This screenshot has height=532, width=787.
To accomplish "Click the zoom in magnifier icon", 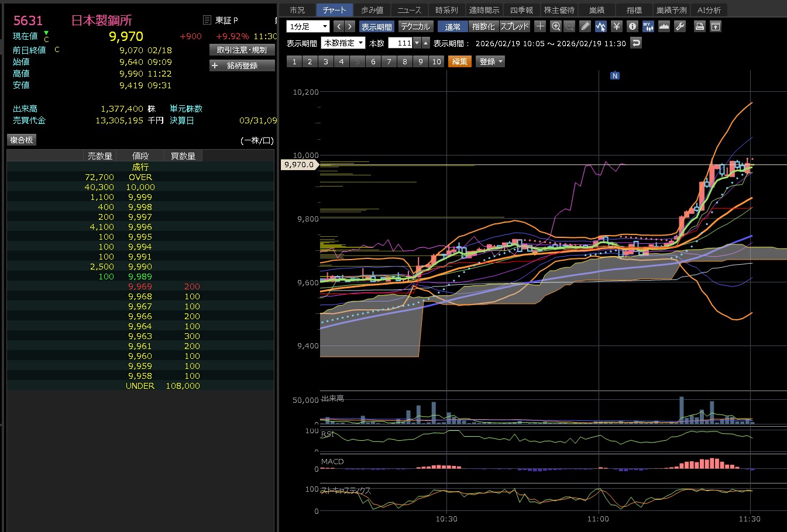I will [x=556, y=26].
